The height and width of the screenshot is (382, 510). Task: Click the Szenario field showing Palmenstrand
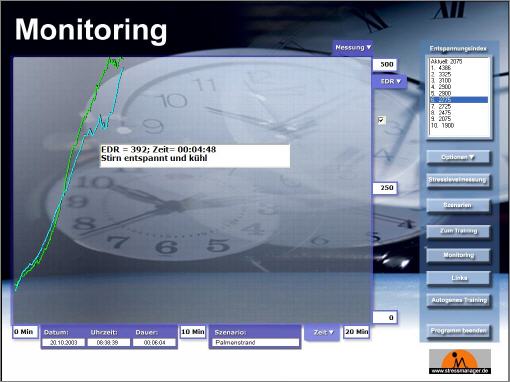point(255,342)
